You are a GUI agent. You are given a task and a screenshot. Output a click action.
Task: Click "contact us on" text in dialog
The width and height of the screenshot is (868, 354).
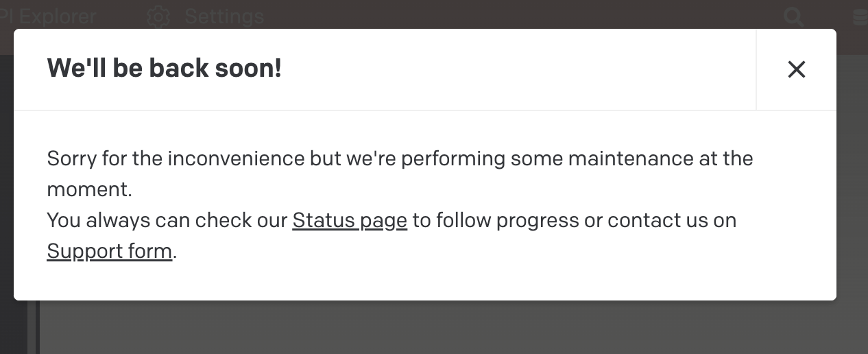tap(672, 220)
